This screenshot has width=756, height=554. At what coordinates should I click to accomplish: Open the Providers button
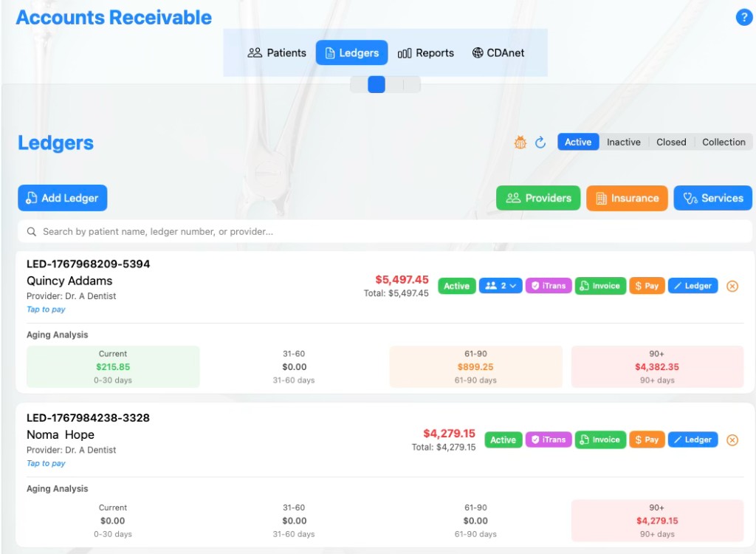538,198
